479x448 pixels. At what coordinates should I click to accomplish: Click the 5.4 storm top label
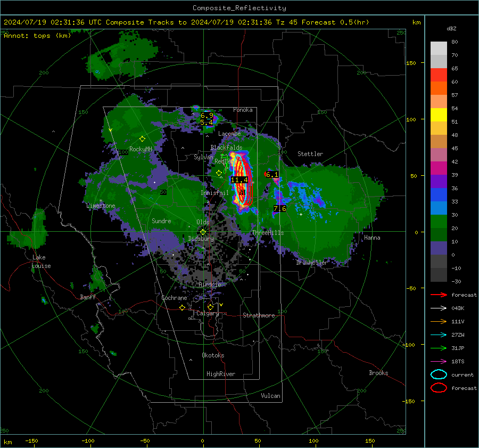[207, 123]
